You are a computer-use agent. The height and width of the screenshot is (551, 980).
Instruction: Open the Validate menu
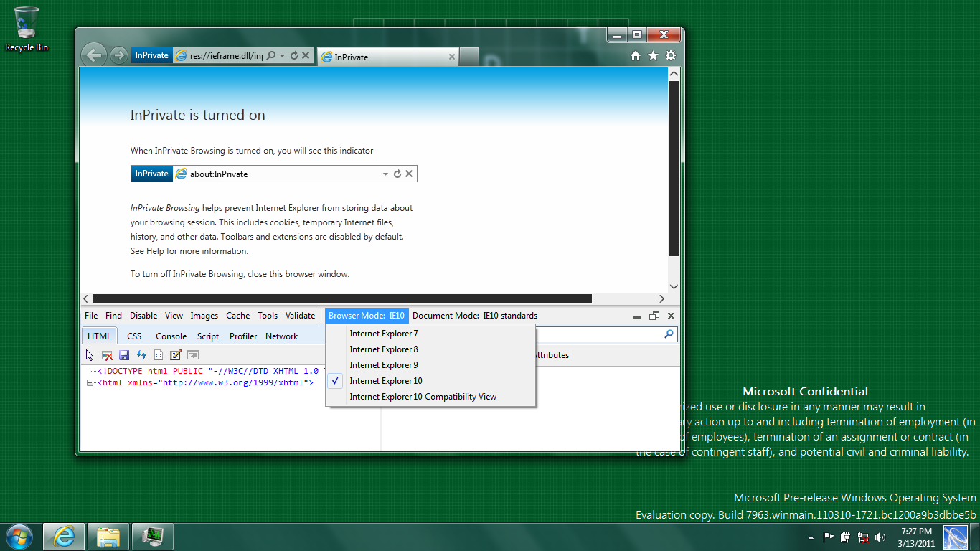301,316
